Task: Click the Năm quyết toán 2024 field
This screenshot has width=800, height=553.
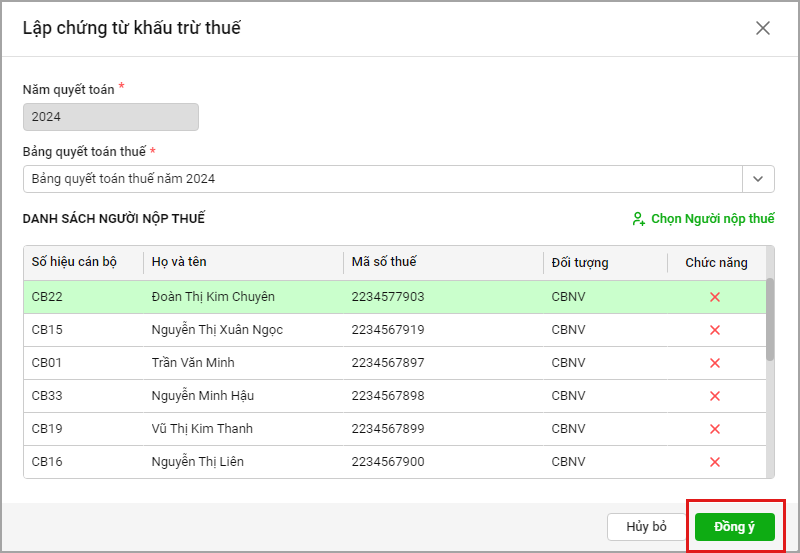Action: (111, 117)
